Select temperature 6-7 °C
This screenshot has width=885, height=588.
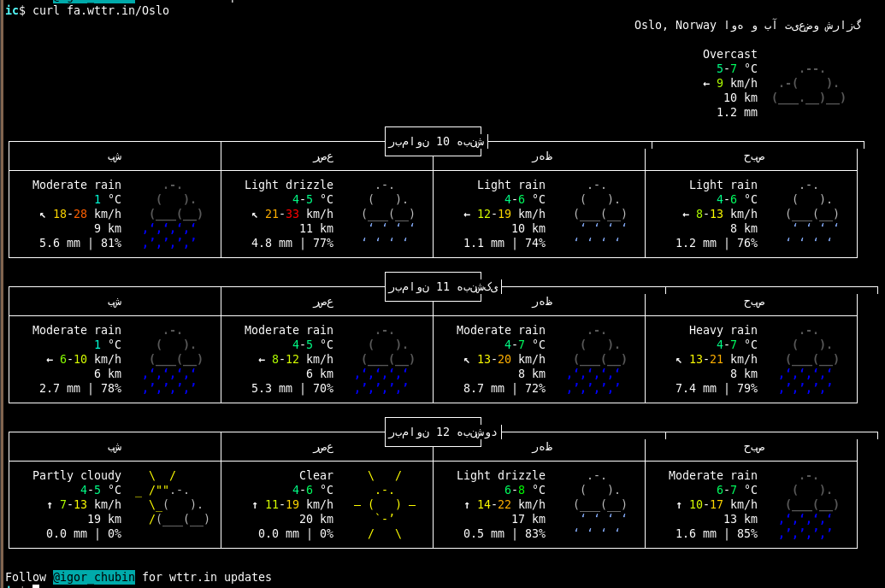coord(736,490)
